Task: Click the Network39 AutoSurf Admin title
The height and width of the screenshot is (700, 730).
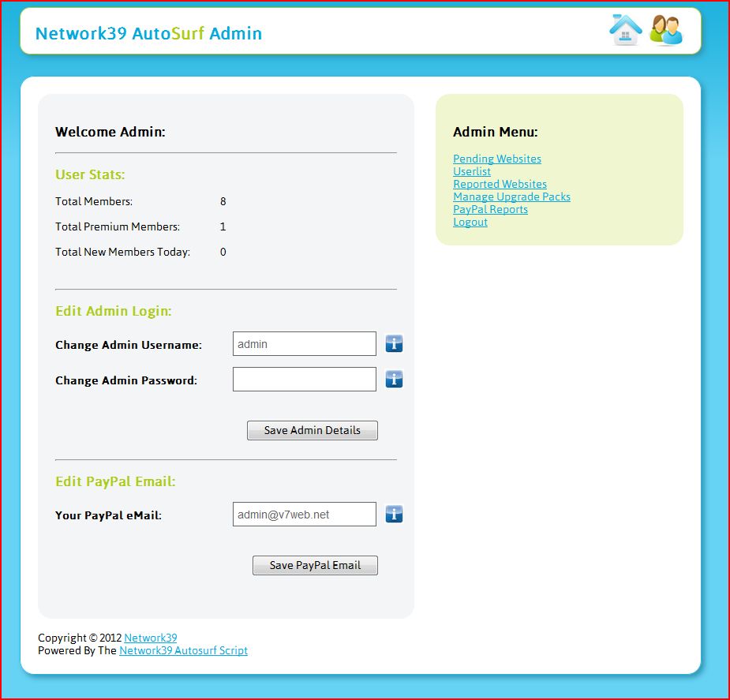Action: [148, 33]
